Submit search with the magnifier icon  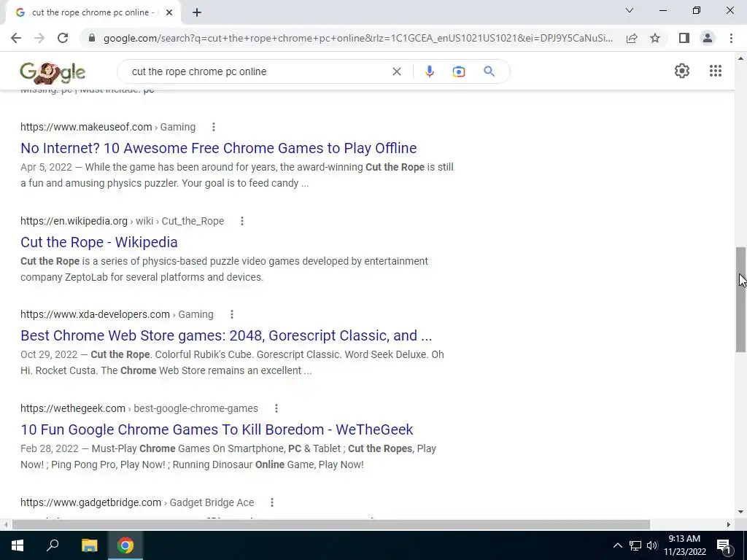[x=489, y=71]
